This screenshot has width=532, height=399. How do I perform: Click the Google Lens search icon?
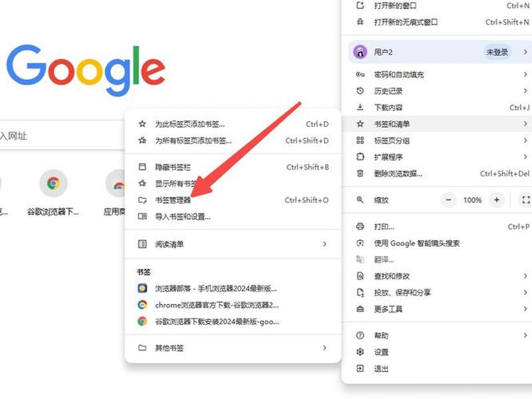point(360,243)
